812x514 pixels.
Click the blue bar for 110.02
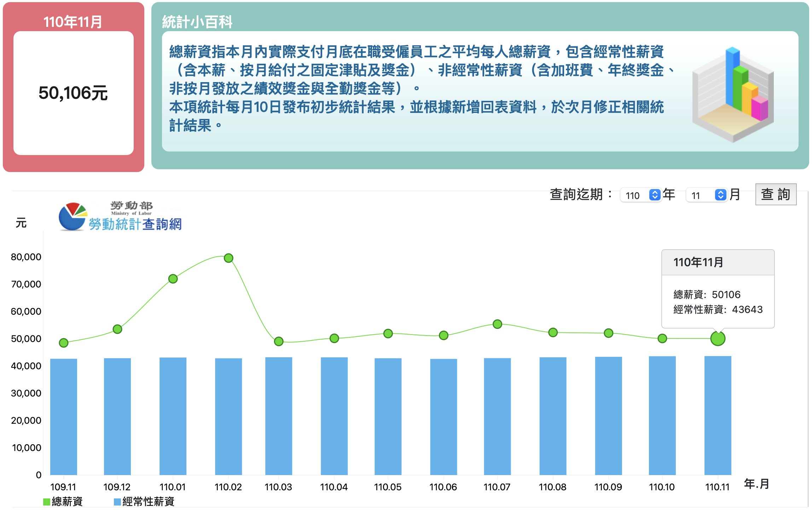pos(228,416)
